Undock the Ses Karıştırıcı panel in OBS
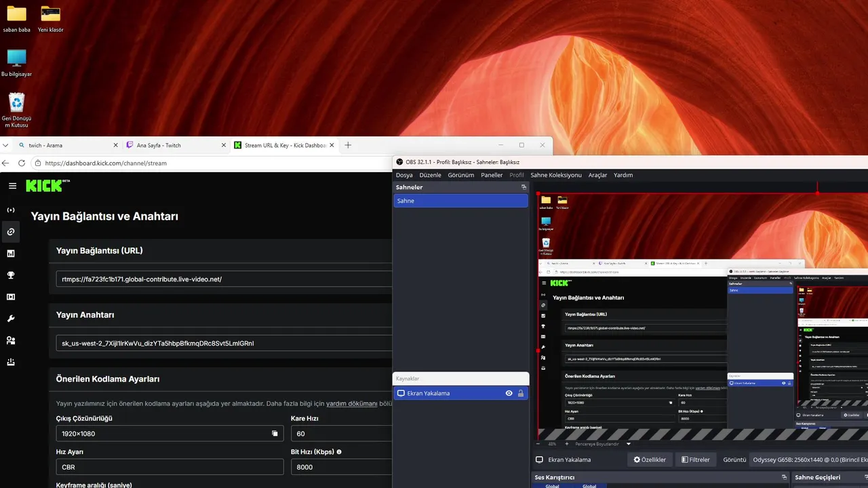Screen dimensions: 868x488 784,477
